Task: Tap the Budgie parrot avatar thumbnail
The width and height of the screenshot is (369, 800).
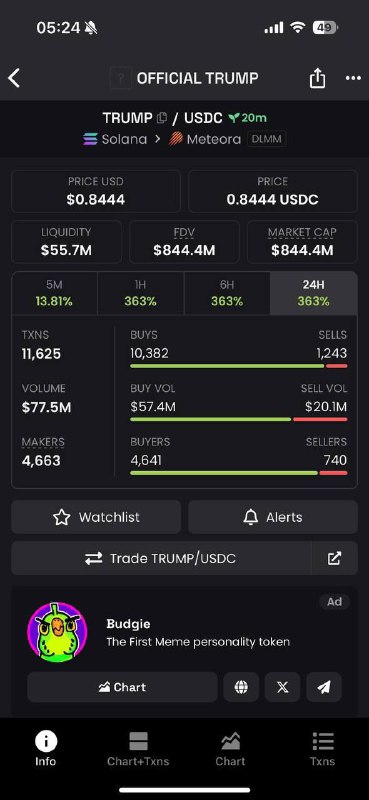Action: 57,633
